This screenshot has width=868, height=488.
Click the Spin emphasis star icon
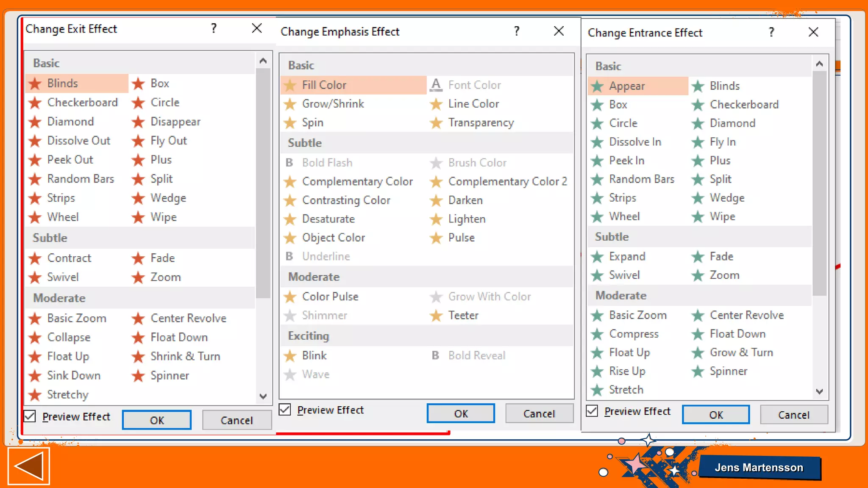point(290,123)
